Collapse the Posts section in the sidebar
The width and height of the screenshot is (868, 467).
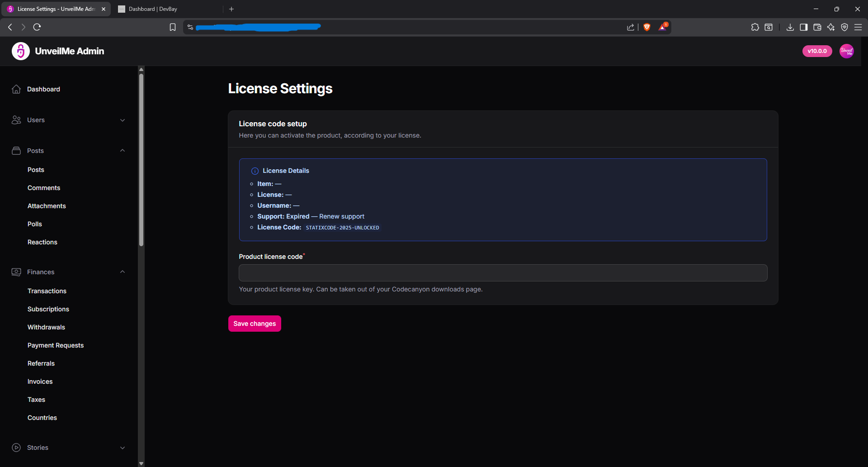point(123,150)
